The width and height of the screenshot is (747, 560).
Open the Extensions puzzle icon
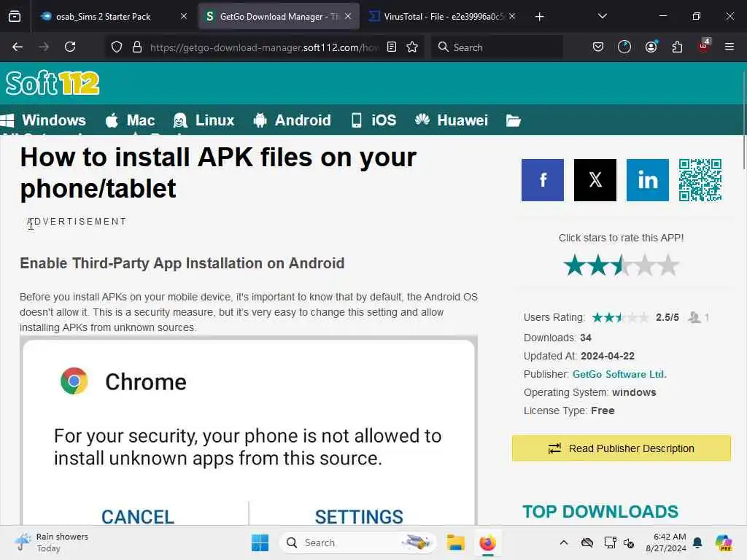(677, 47)
